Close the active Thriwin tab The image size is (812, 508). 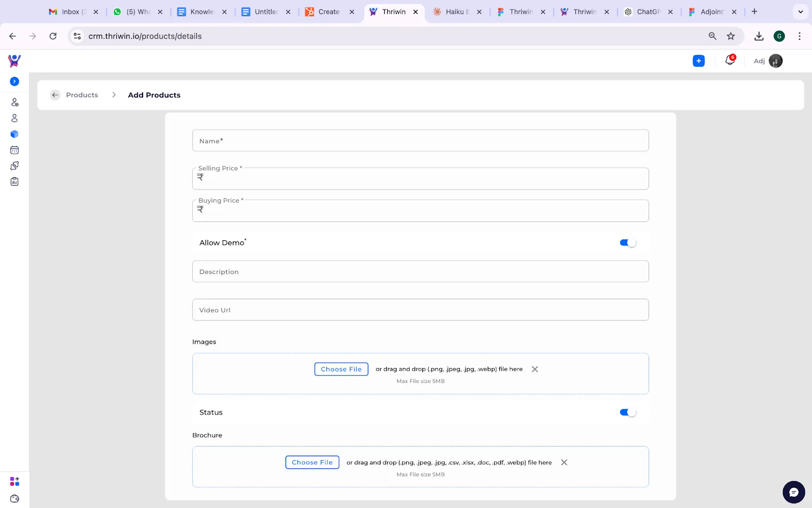pos(416,12)
